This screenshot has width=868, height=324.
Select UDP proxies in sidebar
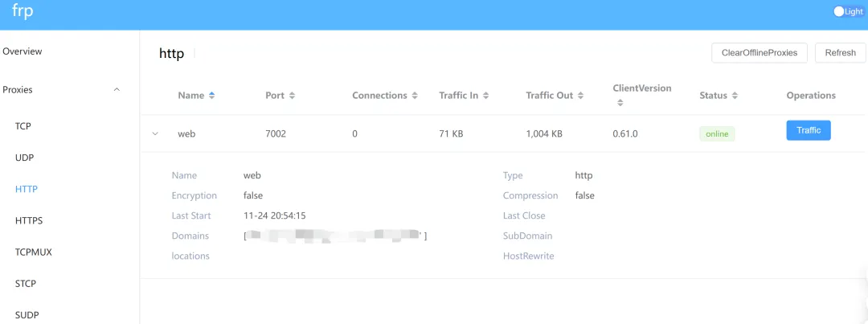[24, 158]
